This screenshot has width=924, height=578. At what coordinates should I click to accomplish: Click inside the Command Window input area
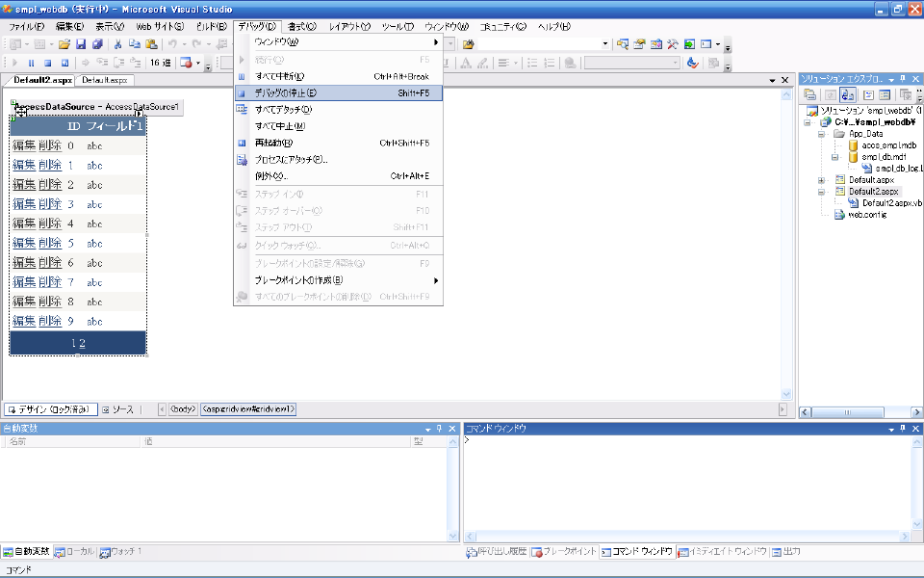coord(687,484)
